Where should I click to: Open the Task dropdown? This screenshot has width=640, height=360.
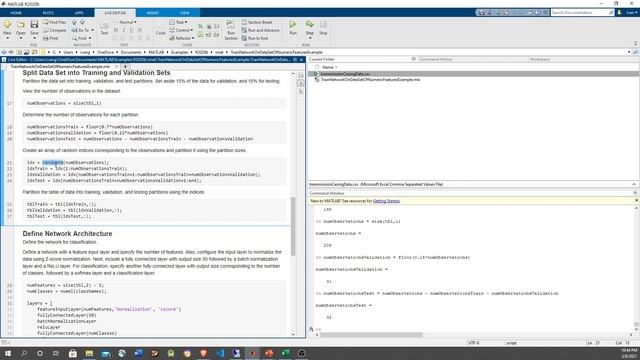pos(178,22)
